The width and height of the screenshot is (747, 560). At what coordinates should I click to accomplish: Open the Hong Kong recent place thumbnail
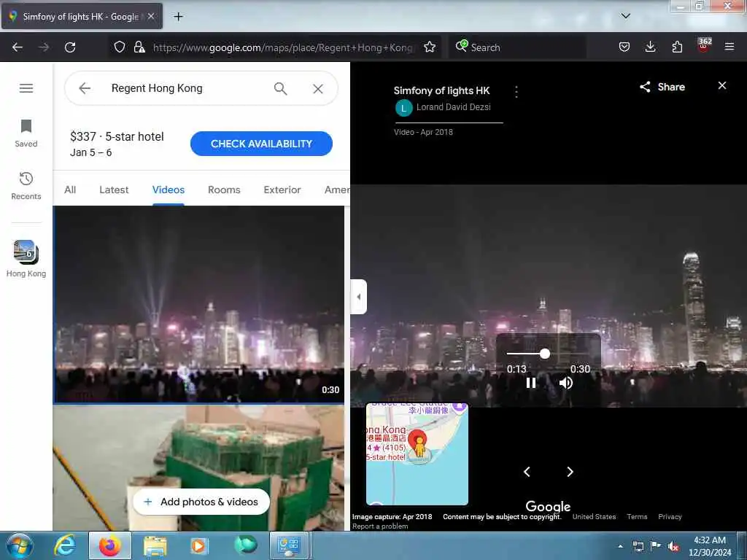pos(26,259)
